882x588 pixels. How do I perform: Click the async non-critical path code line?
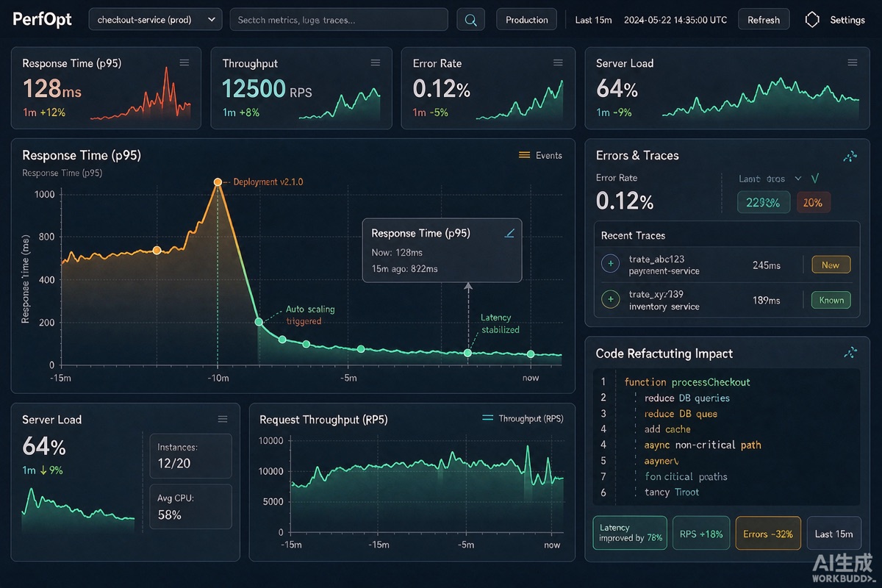point(703,445)
